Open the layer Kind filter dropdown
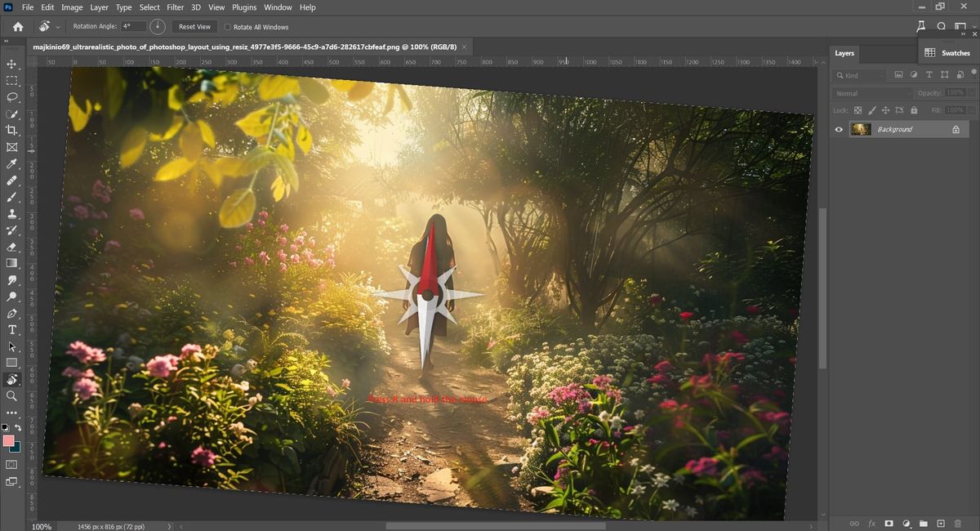The height and width of the screenshot is (531, 980). 859,75
